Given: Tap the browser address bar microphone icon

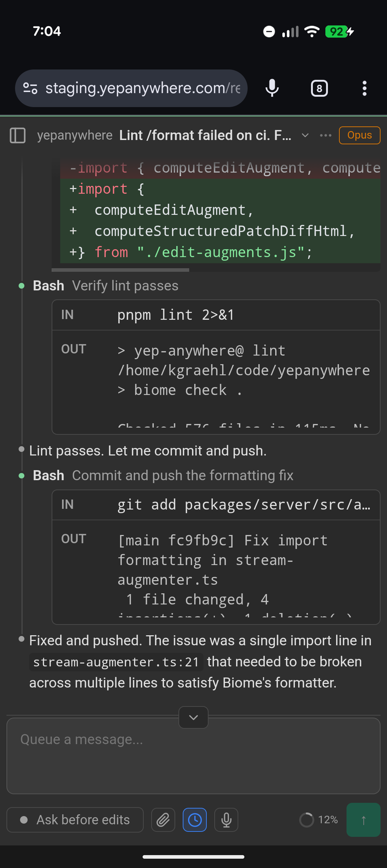Looking at the screenshot, I should click(272, 88).
